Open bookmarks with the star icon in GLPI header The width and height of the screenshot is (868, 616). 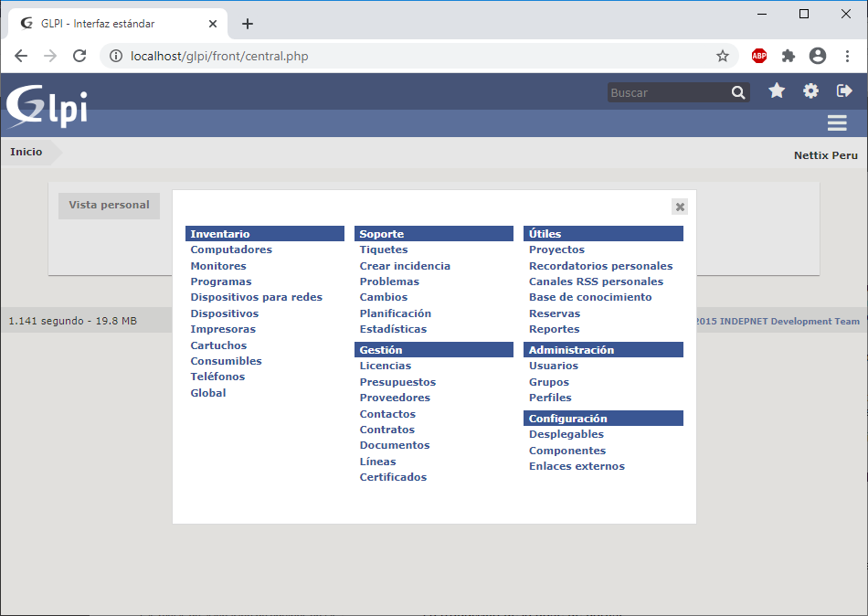[x=777, y=90]
